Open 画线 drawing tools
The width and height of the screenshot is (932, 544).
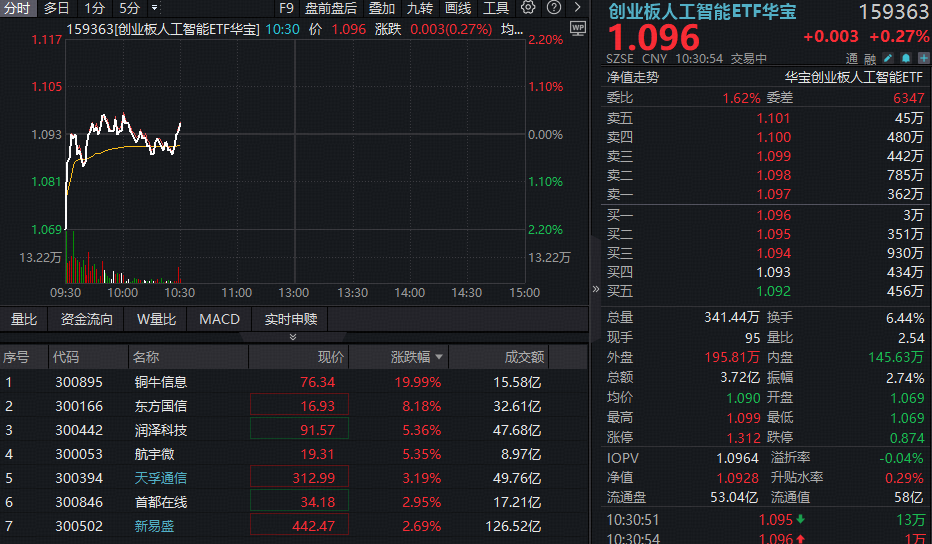(457, 8)
